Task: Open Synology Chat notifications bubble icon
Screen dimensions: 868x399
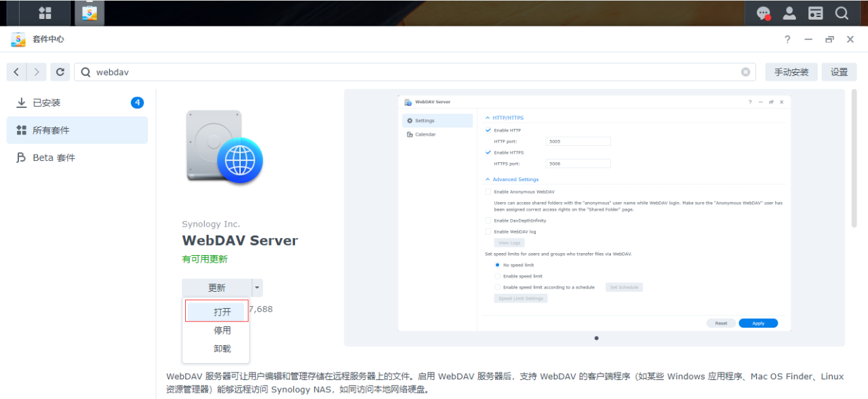Action: 764,13
